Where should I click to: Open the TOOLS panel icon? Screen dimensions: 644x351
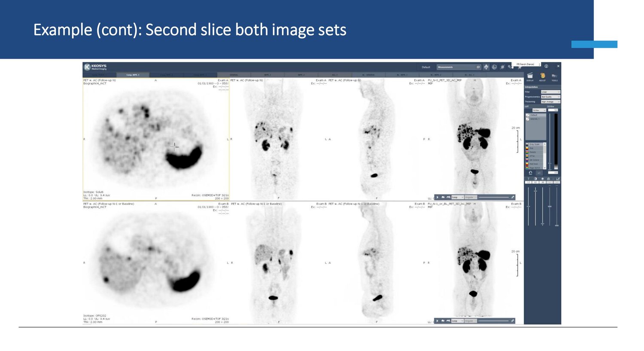point(554,76)
